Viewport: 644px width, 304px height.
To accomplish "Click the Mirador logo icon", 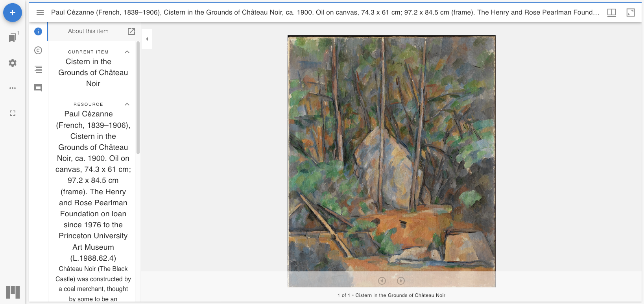I will (x=13, y=292).
